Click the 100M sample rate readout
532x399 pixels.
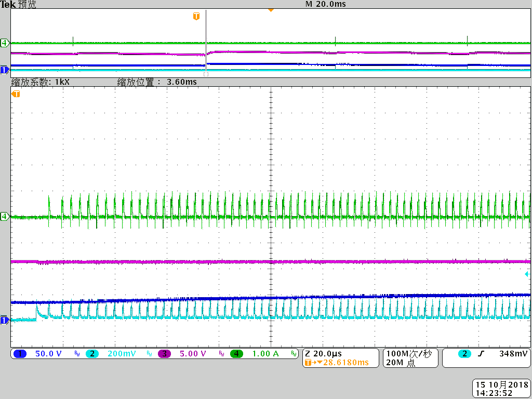408,353
